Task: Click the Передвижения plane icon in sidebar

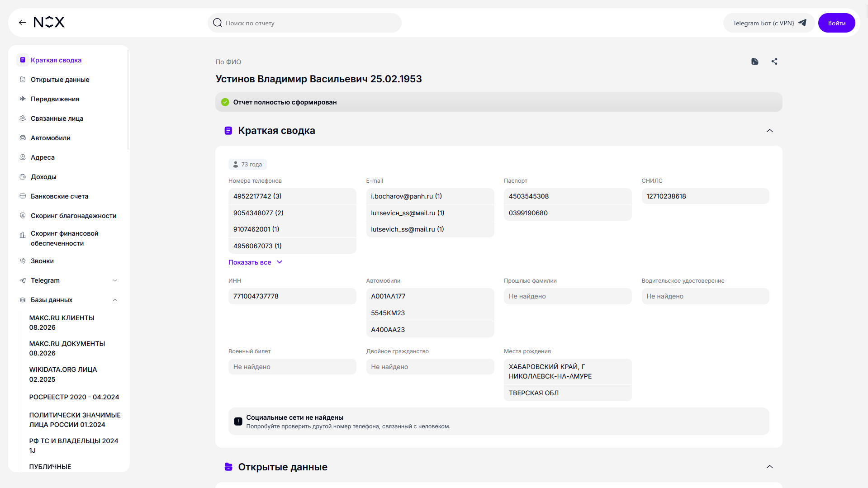Action: point(23,99)
